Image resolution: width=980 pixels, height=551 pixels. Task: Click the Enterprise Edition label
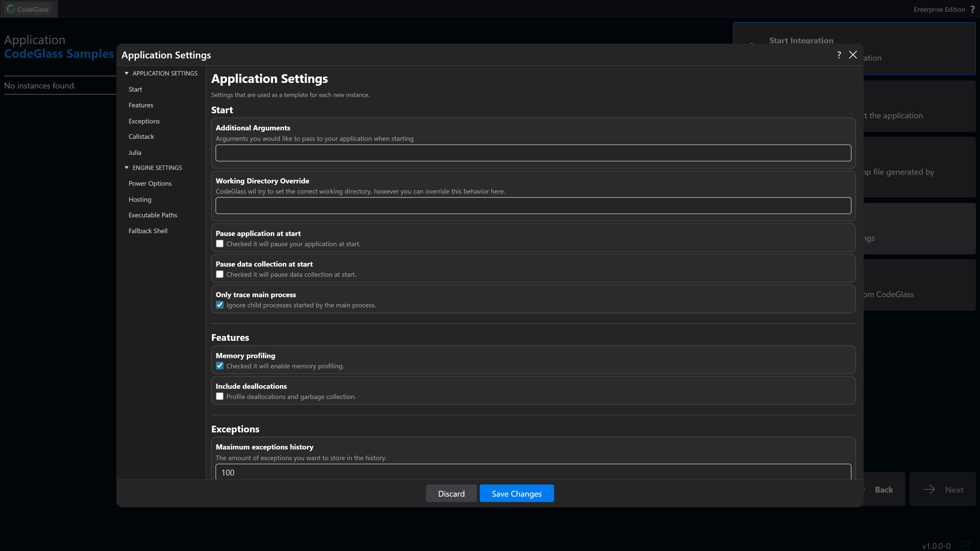[x=939, y=9]
